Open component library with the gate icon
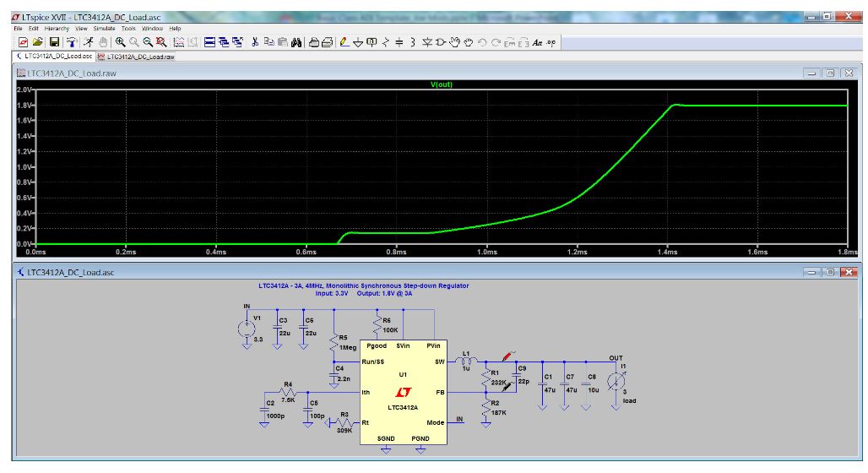868x473 pixels. 441,42
